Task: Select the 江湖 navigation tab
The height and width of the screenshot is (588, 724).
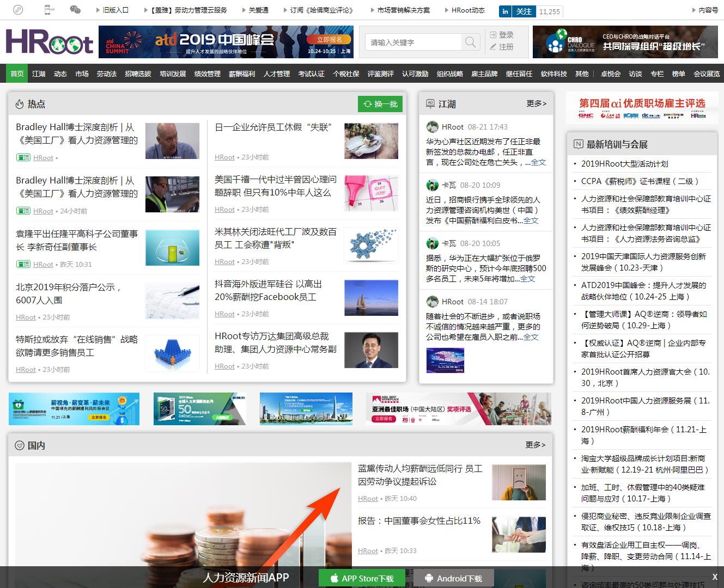Action: click(x=39, y=73)
